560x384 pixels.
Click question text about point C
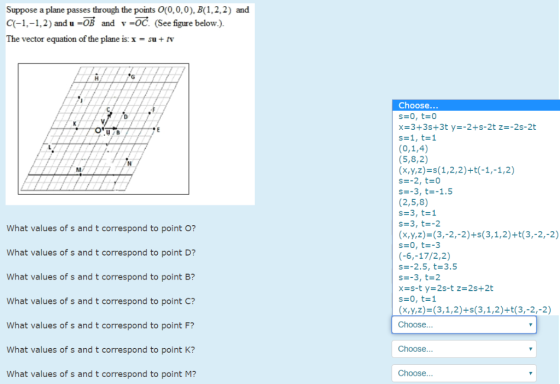click(101, 301)
